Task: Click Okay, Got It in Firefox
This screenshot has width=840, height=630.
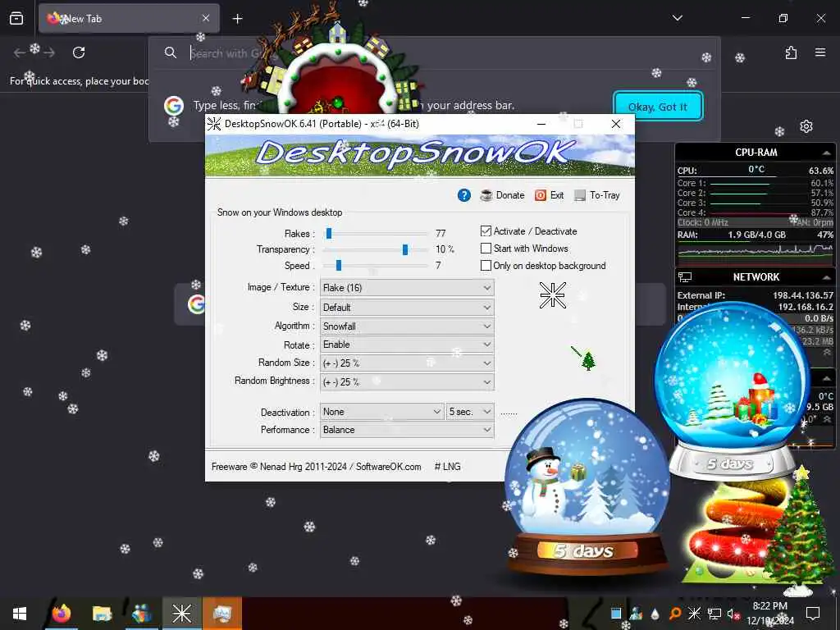Action: tap(657, 107)
